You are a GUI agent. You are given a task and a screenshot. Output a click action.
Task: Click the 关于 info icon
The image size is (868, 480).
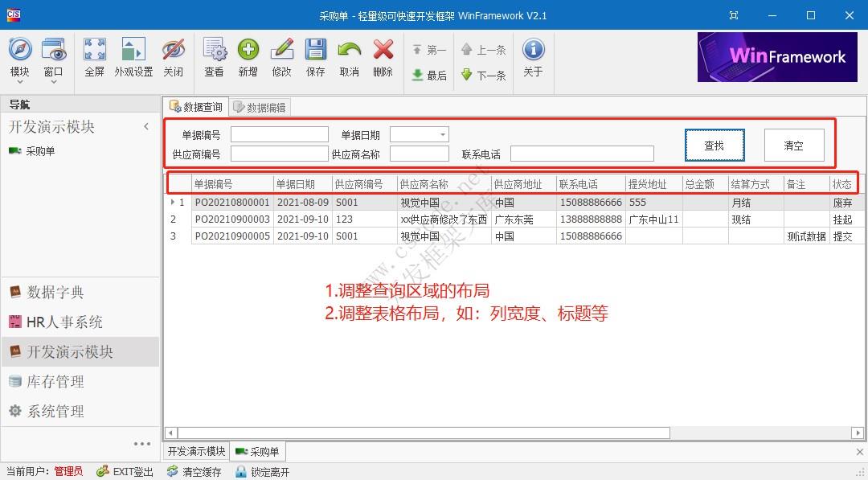click(x=533, y=57)
